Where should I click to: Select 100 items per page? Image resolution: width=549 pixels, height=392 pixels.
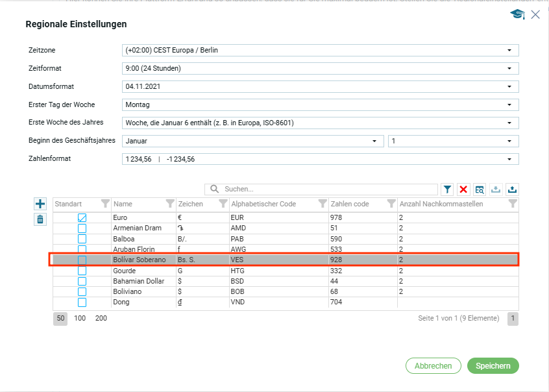pos(80,318)
